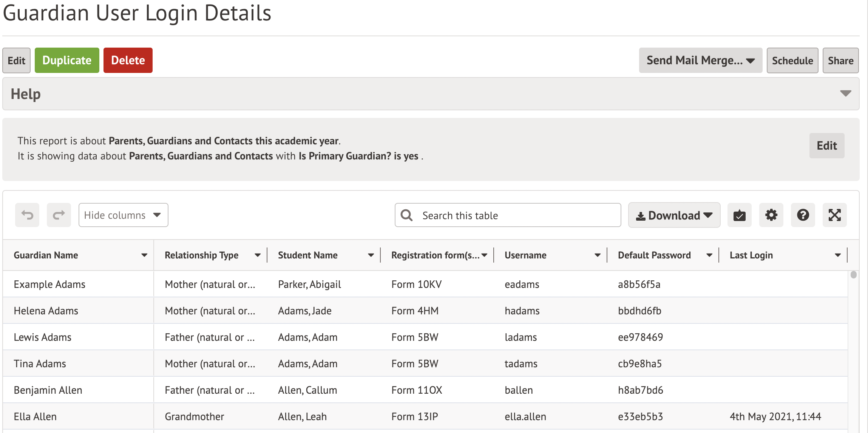Click the bulk action checkbox icon
This screenshot has width=868, height=433.
pos(739,215)
